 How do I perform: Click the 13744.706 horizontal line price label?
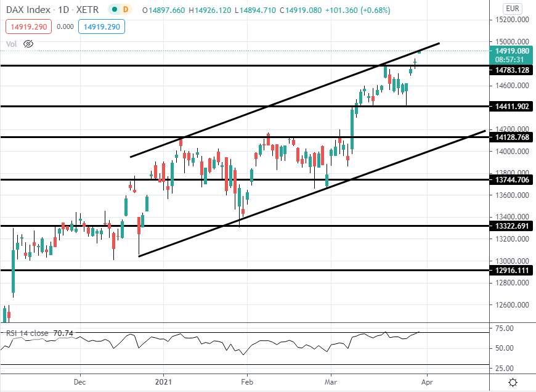click(x=511, y=179)
